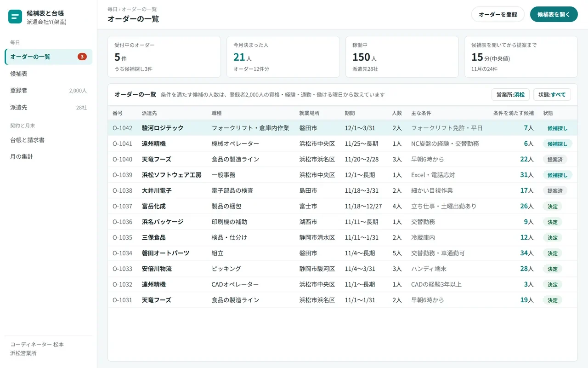Click 安倍川物流 client name
This screenshot has height=368, width=588.
[x=157, y=269]
